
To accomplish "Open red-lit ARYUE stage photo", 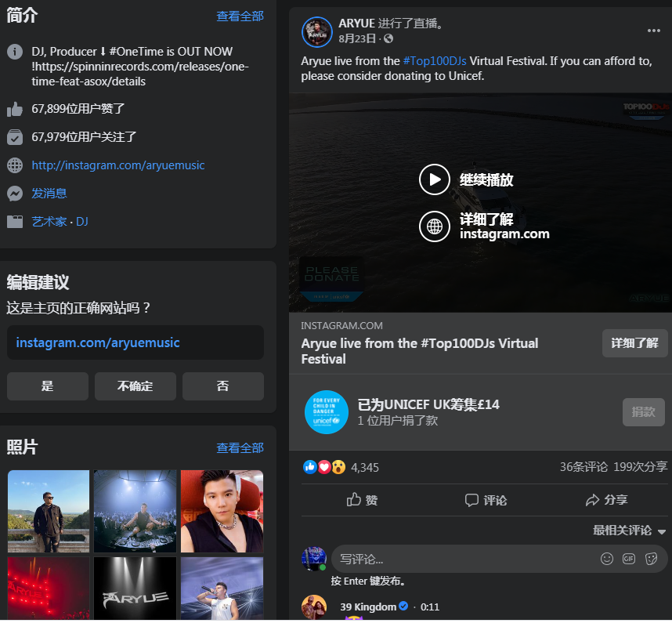I will (x=49, y=589).
